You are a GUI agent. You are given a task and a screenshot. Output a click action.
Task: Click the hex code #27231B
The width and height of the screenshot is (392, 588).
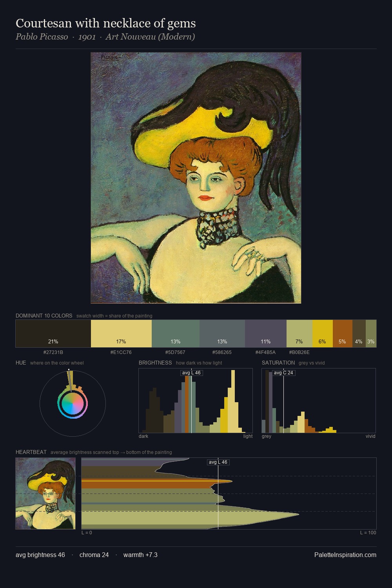click(x=53, y=352)
